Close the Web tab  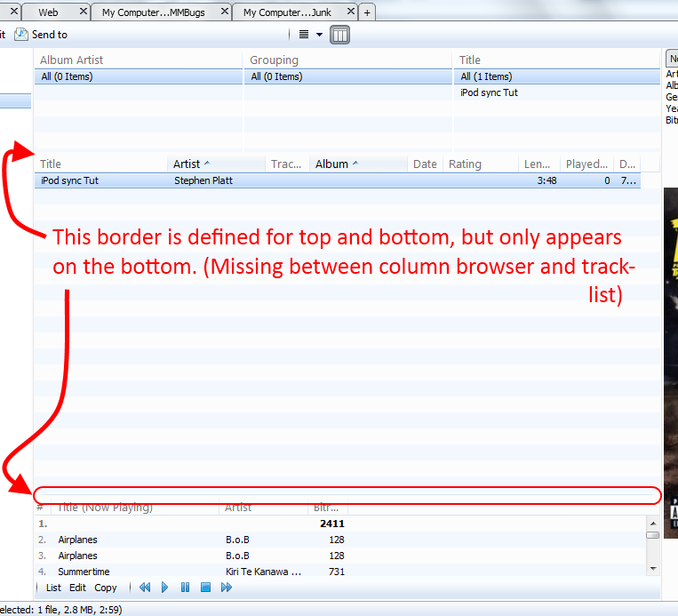point(84,12)
